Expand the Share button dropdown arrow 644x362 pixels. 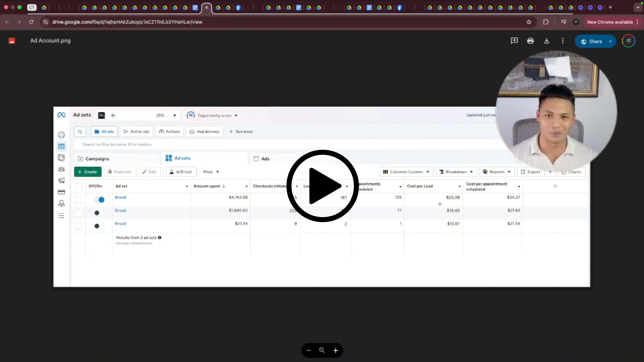coord(611,41)
